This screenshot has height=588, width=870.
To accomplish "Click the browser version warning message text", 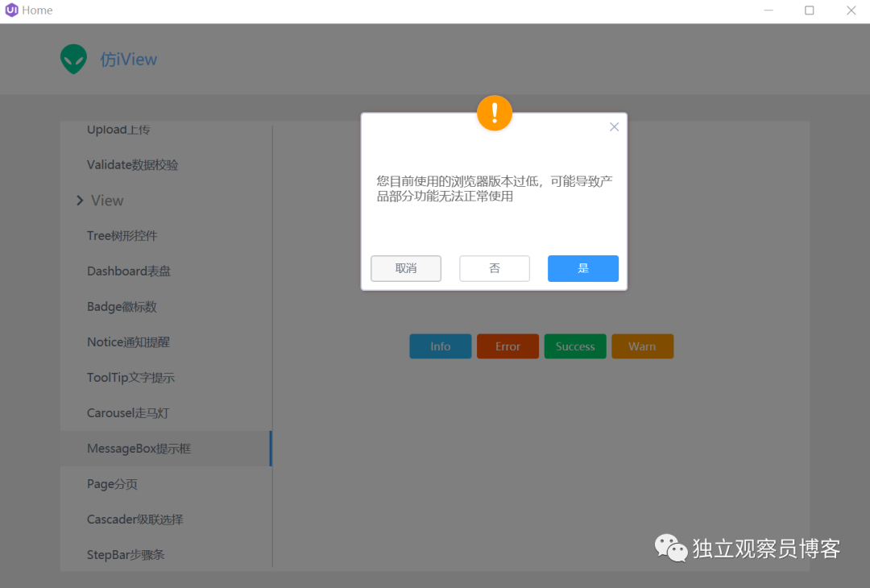I will click(x=495, y=188).
